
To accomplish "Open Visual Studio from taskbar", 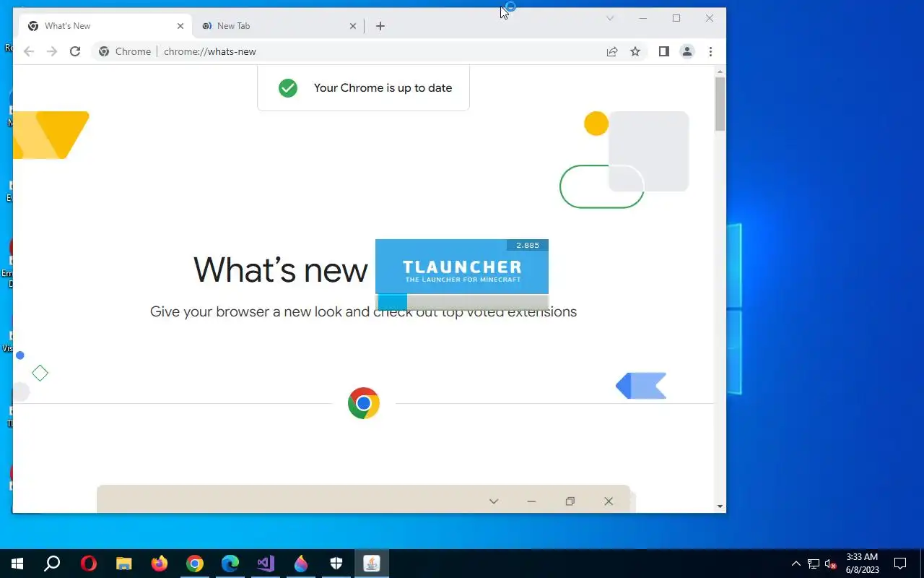I will tap(266, 564).
